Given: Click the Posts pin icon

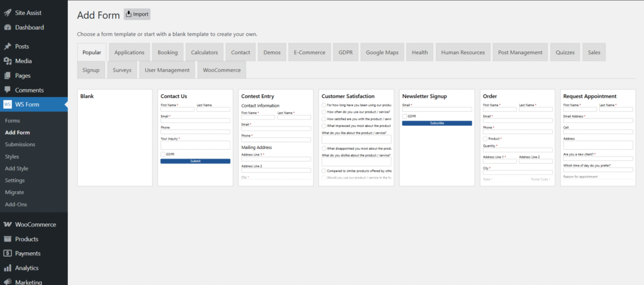Looking at the screenshot, I should (x=8, y=47).
